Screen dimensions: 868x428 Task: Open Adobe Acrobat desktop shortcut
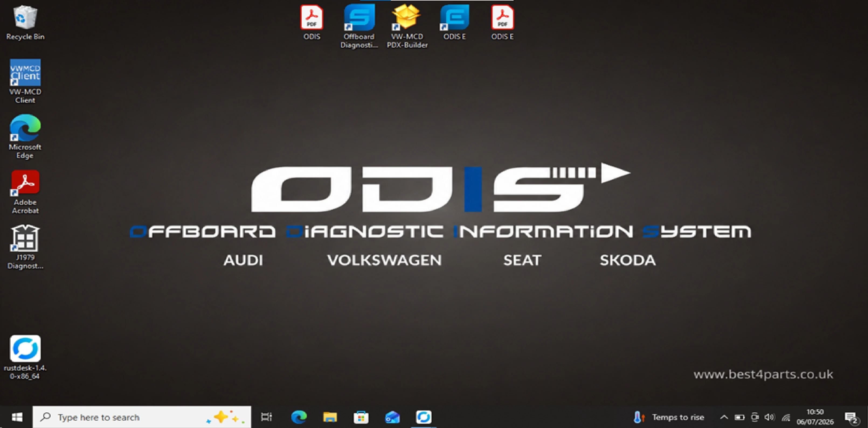click(x=25, y=192)
